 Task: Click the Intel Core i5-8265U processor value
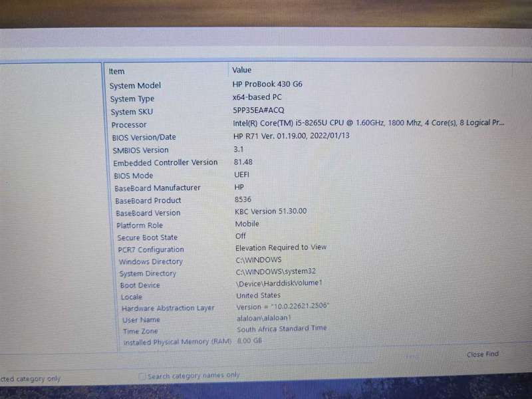point(368,123)
